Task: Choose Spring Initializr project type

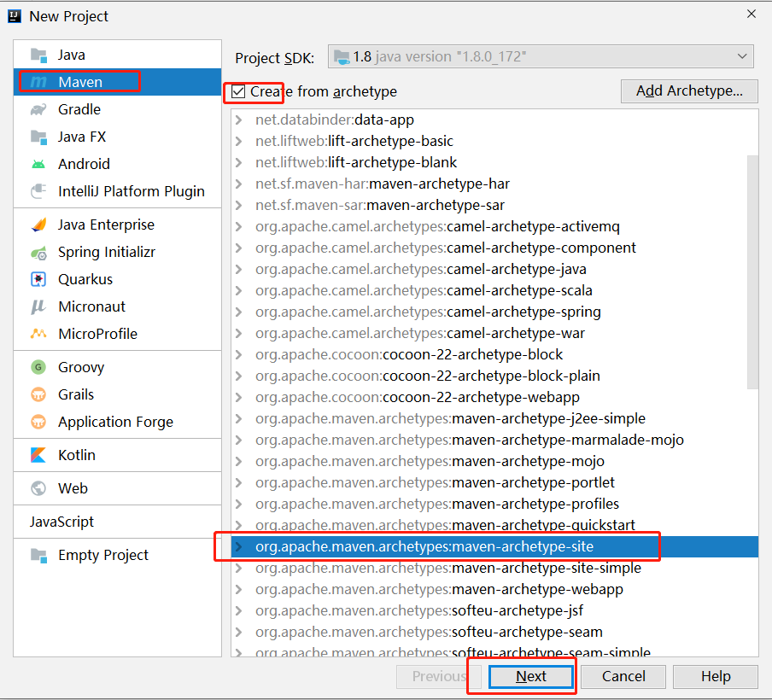Action: tap(118, 252)
